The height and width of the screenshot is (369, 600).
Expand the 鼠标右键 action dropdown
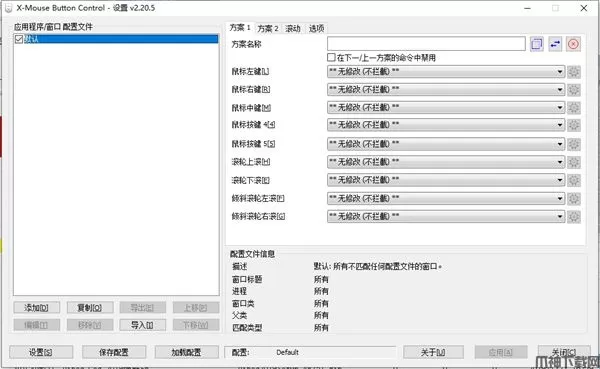tap(446, 90)
